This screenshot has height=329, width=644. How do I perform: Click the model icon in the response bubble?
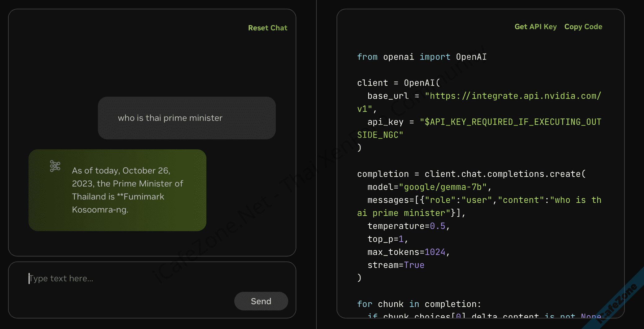55,166
